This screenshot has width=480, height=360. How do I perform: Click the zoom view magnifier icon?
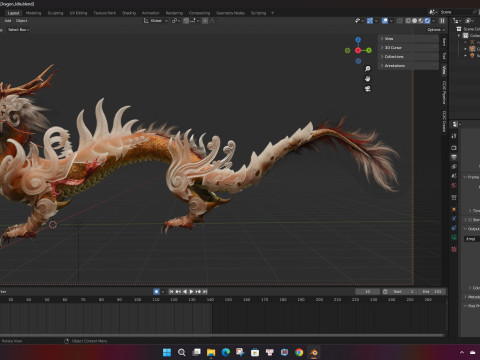point(367,69)
